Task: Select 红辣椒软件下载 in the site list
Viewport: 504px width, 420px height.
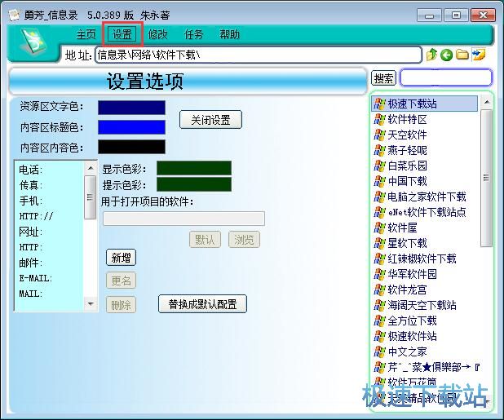Action: 422,259
